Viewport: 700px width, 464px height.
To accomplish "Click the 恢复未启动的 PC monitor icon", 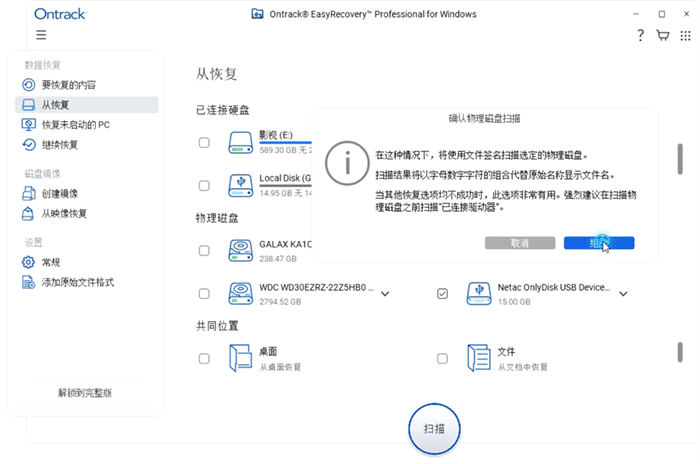I will point(29,125).
